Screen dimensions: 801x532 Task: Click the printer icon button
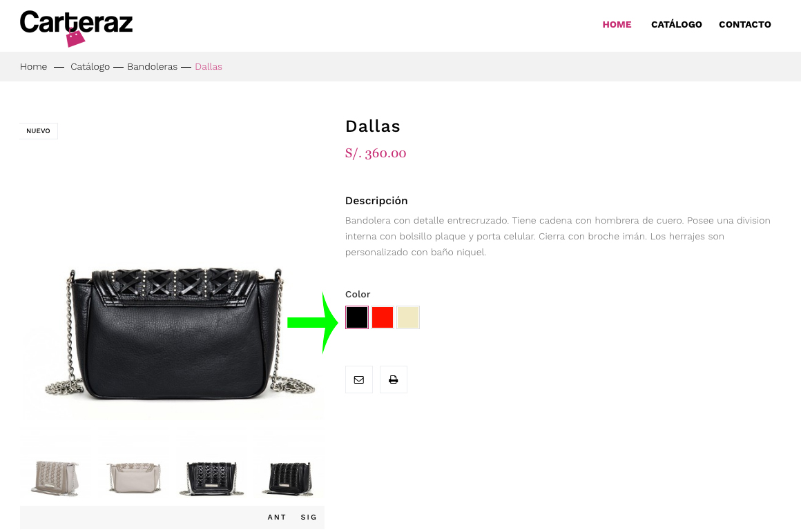[x=394, y=380]
